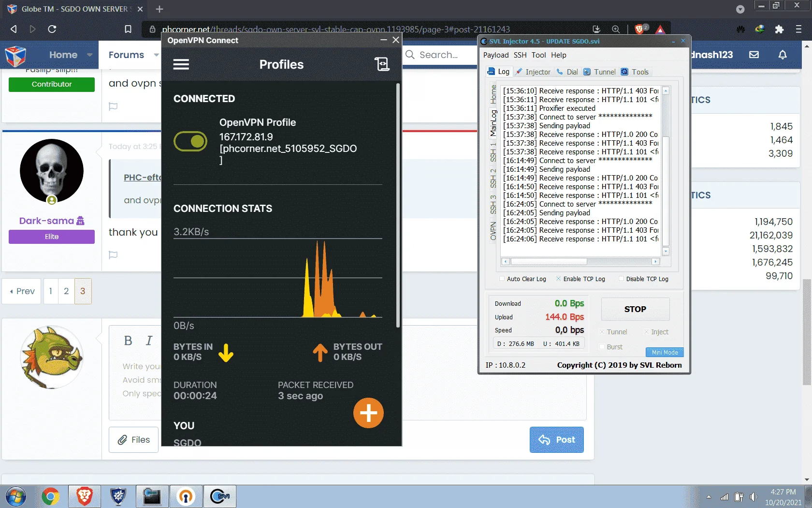The image size is (812, 508).
Task: Click the STOP button in SVL Injector
Action: coord(635,309)
